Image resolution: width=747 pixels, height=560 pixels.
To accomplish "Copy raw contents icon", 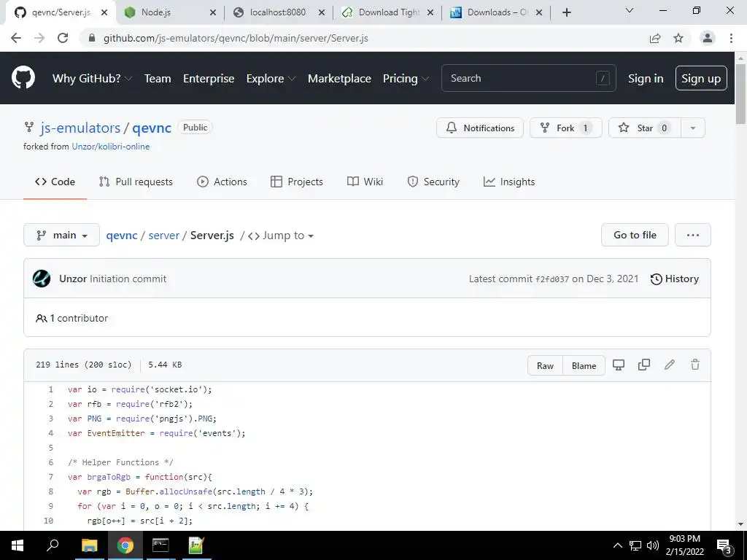I will pyautogui.click(x=644, y=365).
